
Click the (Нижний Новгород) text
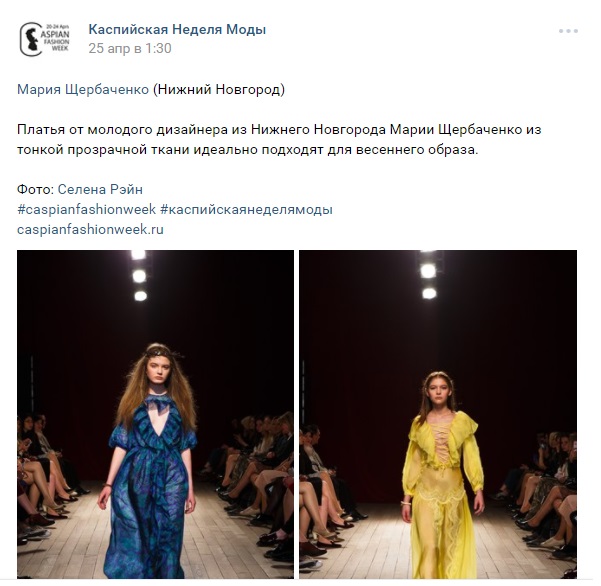pyautogui.click(x=219, y=89)
